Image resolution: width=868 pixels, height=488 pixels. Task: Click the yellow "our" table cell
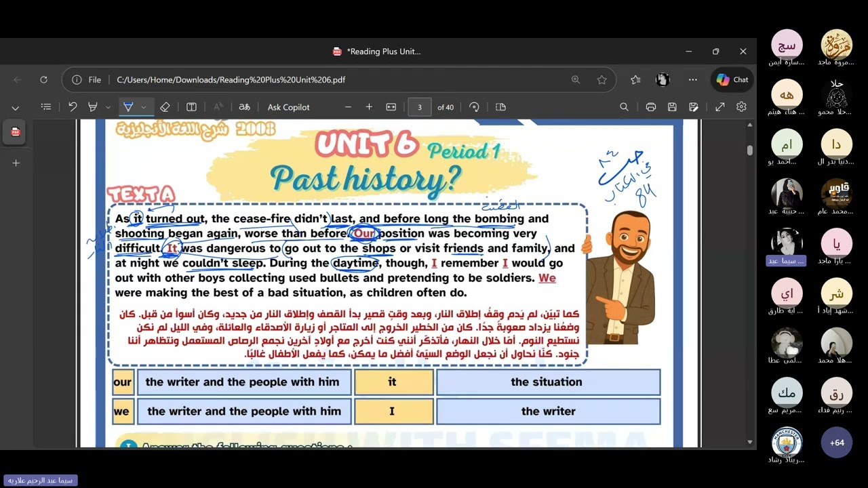pos(123,382)
